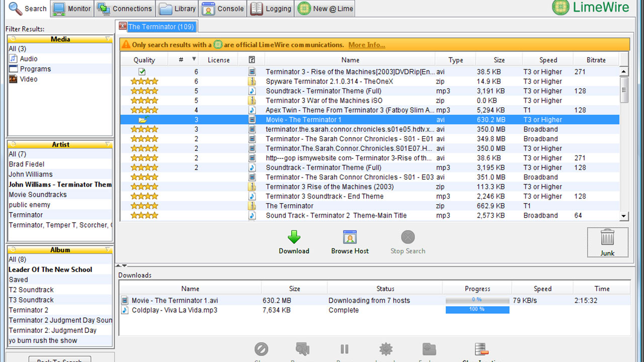Viewport: 644px width, 362px height.
Task: Open the Monitor view
Action: 71,8
